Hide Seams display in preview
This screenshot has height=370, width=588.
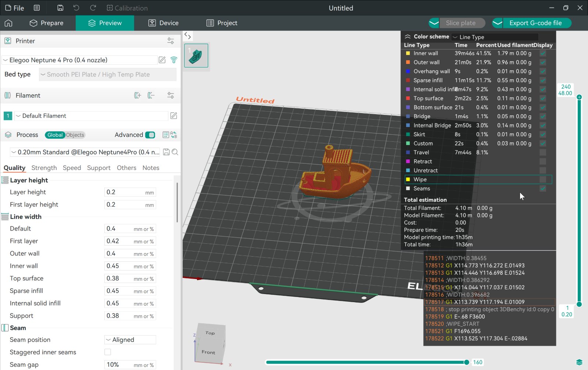pyautogui.click(x=543, y=188)
